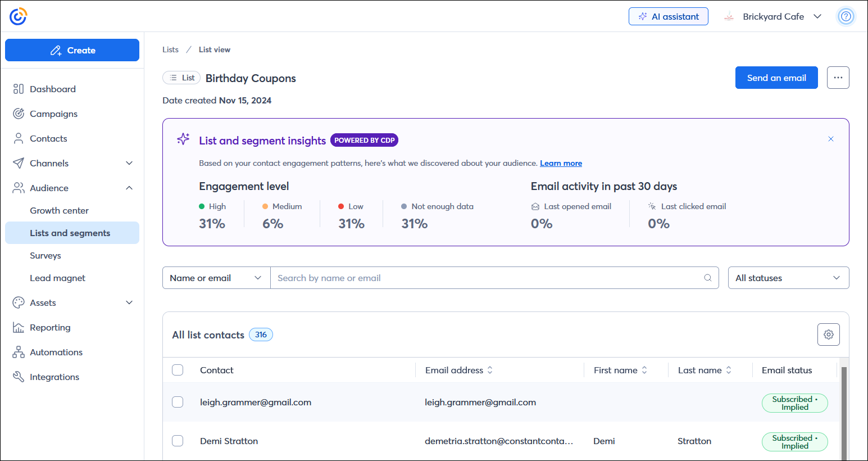Screen dimensions: 868x461
Task: Sort contacts by Email address column arrows
Action: point(490,370)
